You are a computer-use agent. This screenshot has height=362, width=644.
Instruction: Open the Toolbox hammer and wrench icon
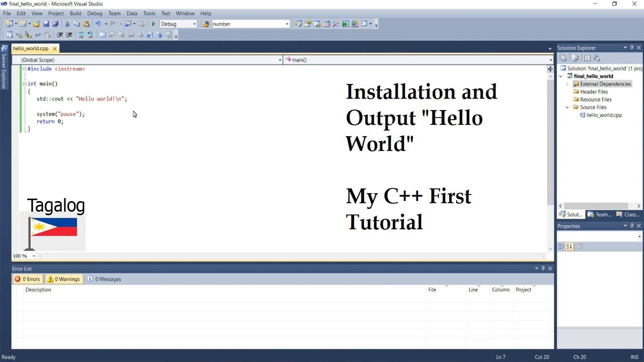[336, 24]
